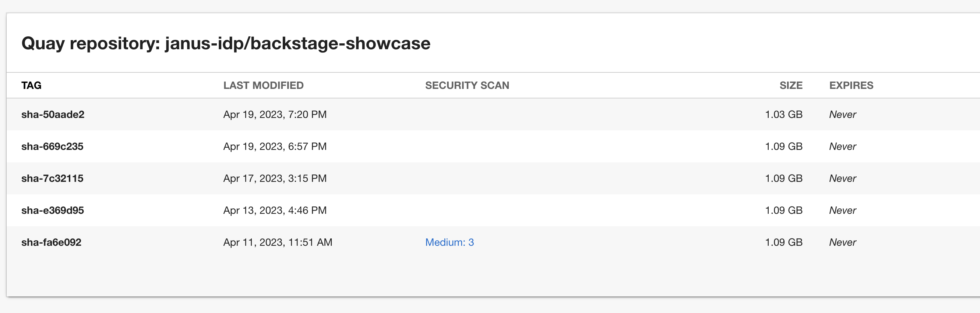Open the Medium: 3 security scan results

pyautogui.click(x=450, y=242)
